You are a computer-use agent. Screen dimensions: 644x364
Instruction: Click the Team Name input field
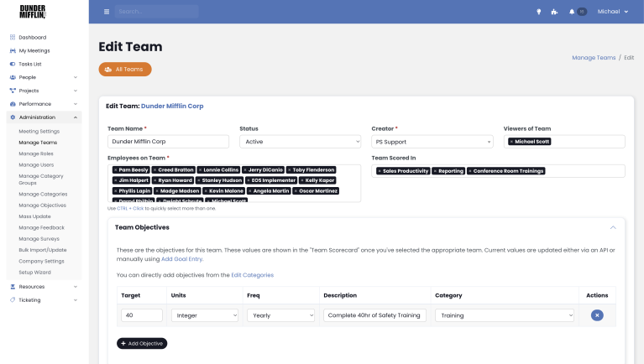coord(168,142)
